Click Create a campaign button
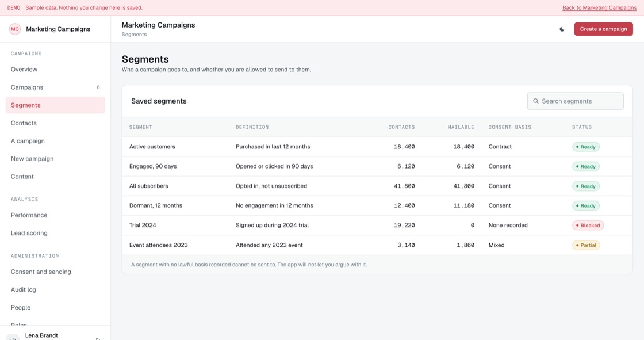Image resolution: width=644 pixels, height=340 pixels. click(603, 29)
